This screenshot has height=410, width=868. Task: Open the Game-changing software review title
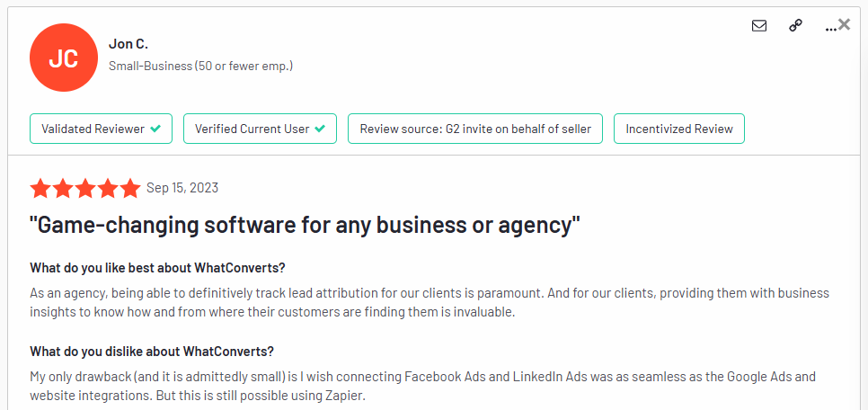[x=305, y=226]
